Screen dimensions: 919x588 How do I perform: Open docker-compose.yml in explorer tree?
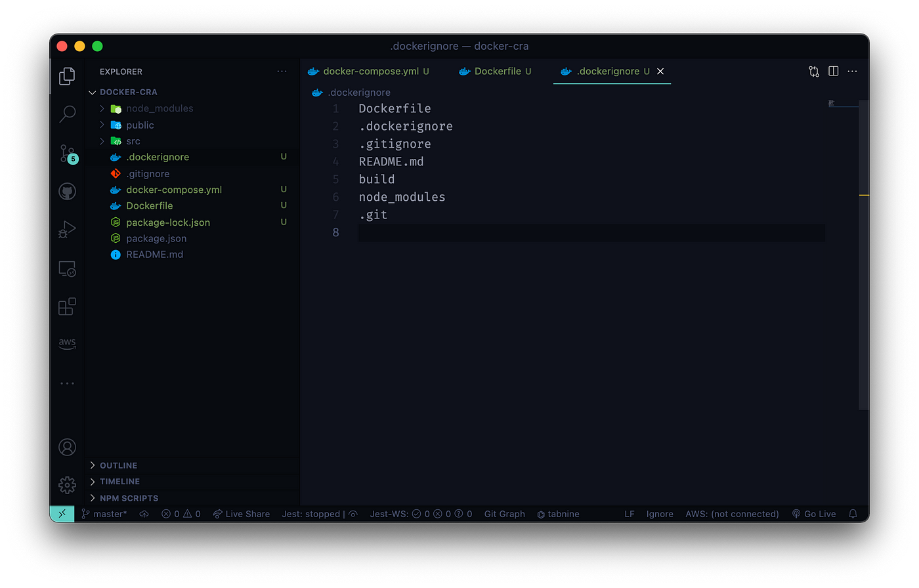174,190
